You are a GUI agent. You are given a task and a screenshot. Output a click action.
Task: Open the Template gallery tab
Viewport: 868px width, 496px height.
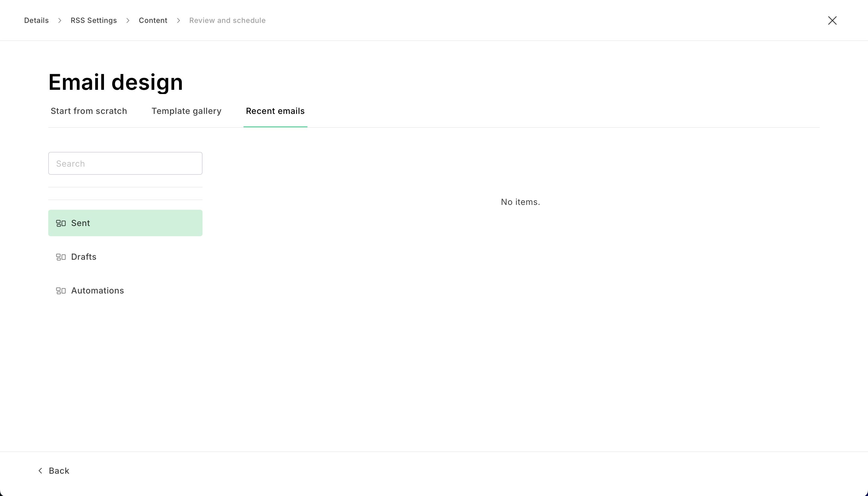[x=186, y=111]
